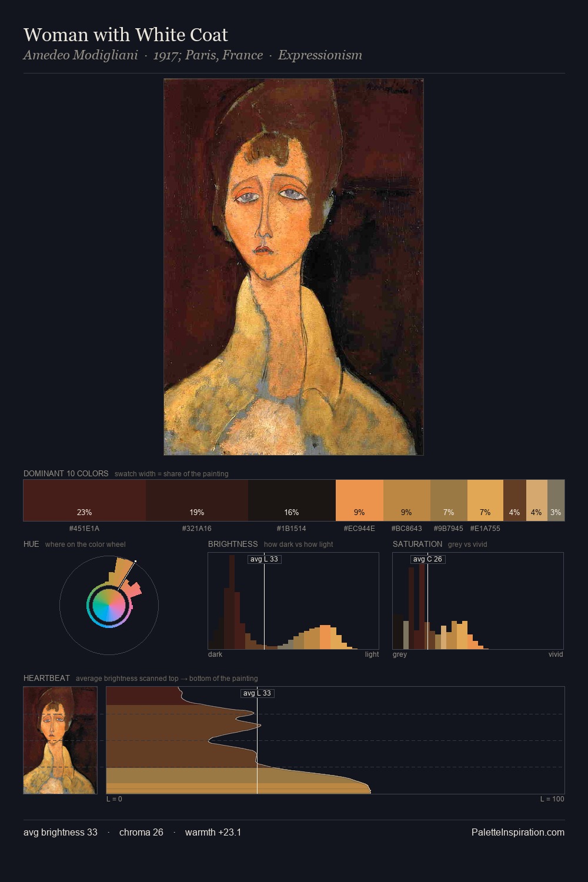This screenshot has width=588, height=882.
Task: Click the DOMINANT 10 COLORS heading
Action: tap(66, 473)
